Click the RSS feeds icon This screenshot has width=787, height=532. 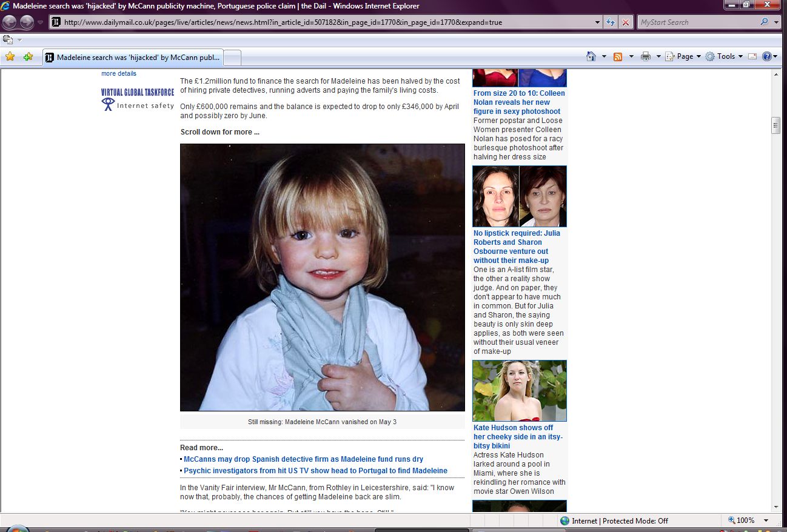pyautogui.click(x=618, y=56)
